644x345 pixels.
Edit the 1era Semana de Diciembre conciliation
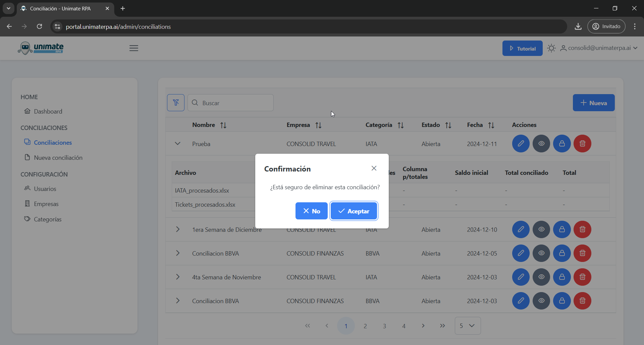click(521, 229)
